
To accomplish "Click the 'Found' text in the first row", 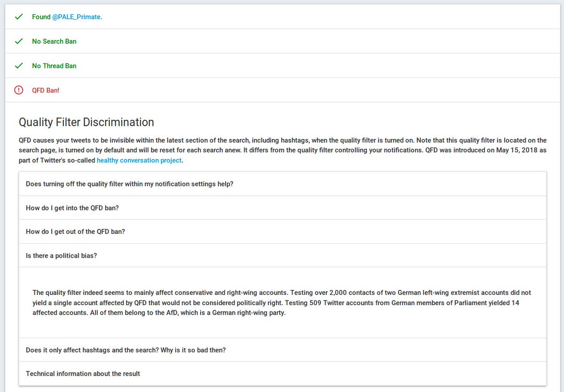I will click(x=41, y=17).
